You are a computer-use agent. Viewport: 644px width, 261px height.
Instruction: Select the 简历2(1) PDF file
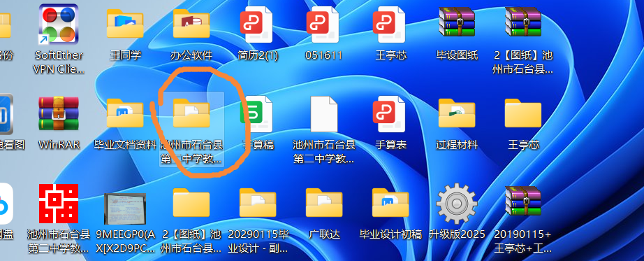tap(256, 24)
